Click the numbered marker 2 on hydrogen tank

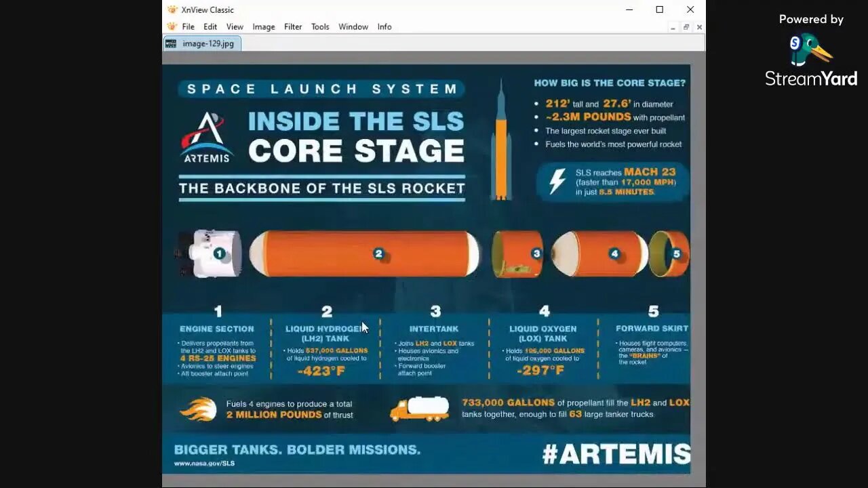[378, 253]
